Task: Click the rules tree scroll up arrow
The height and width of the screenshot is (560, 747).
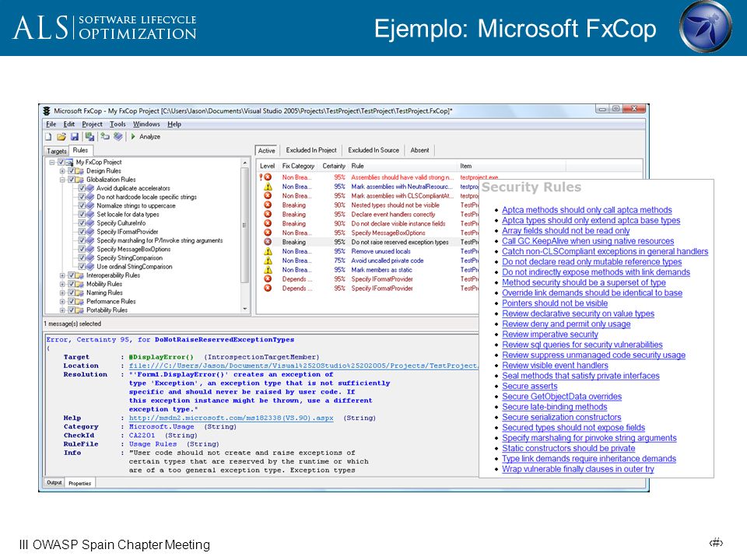Action: (x=245, y=163)
